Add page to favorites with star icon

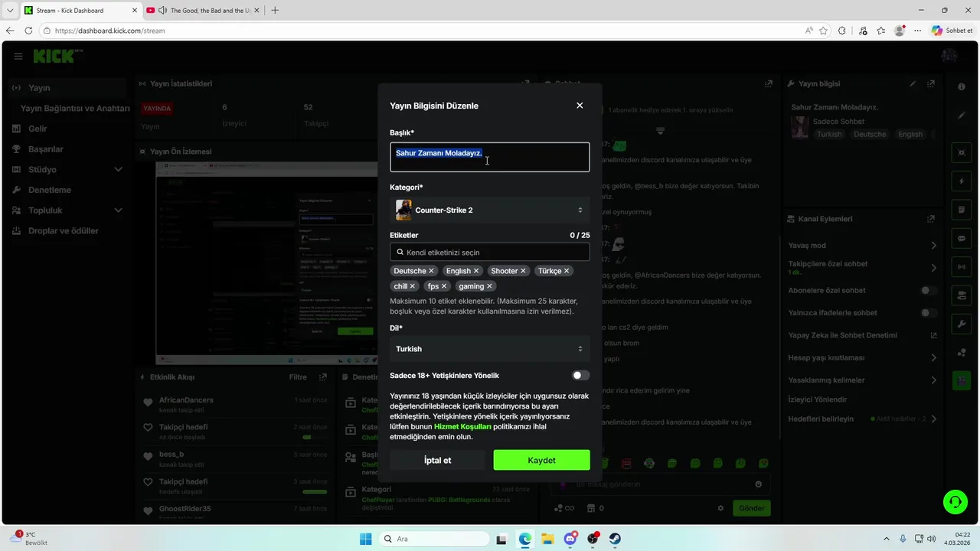824,31
